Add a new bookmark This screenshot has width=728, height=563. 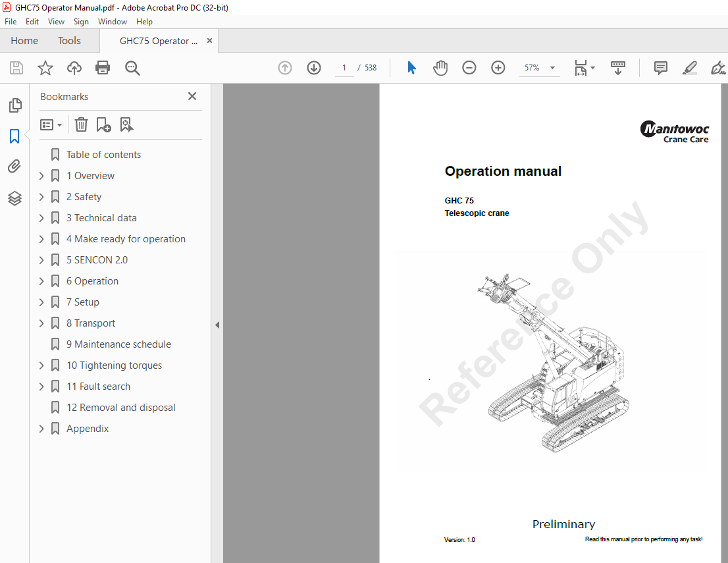click(x=103, y=124)
